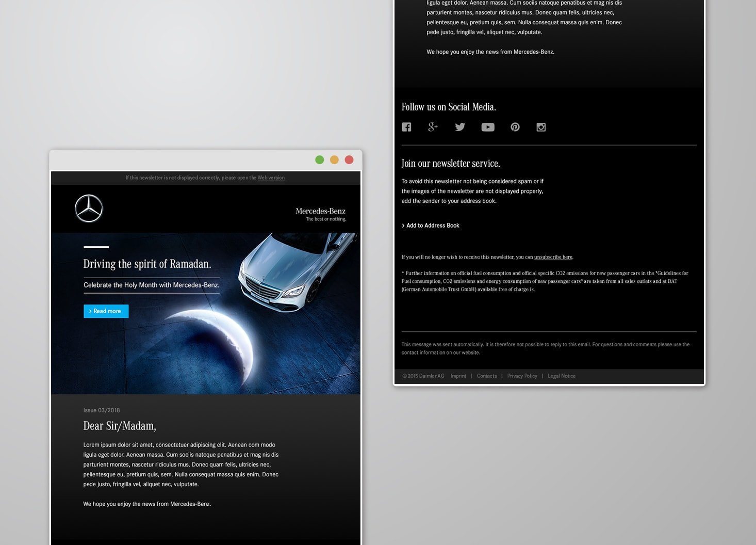Click the Mercedes-Benz star logo

coord(89,209)
